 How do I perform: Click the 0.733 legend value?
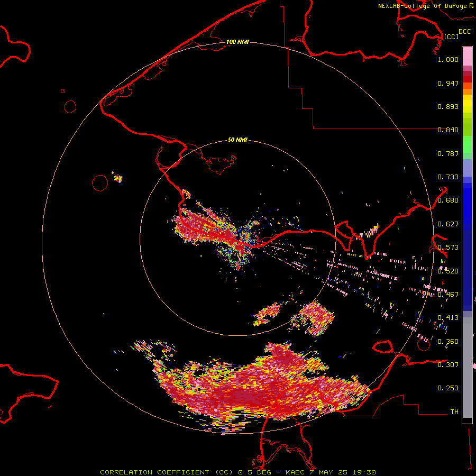point(448,177)
